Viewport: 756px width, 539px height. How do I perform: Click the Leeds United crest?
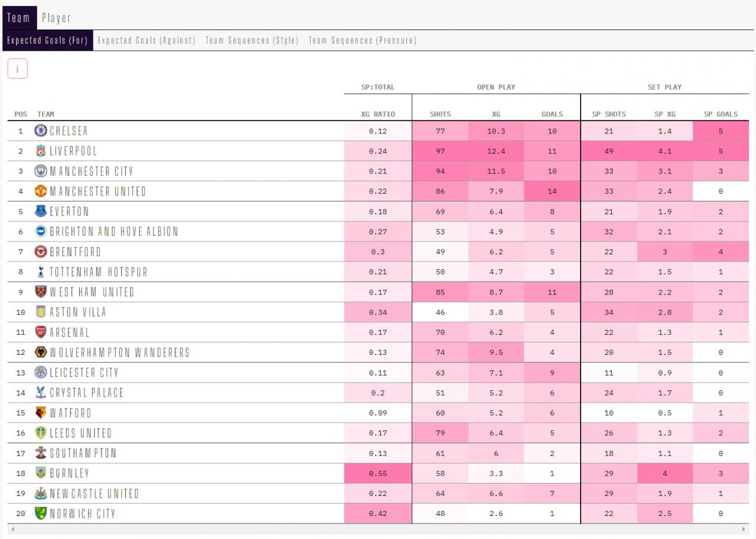coord(40,433)
